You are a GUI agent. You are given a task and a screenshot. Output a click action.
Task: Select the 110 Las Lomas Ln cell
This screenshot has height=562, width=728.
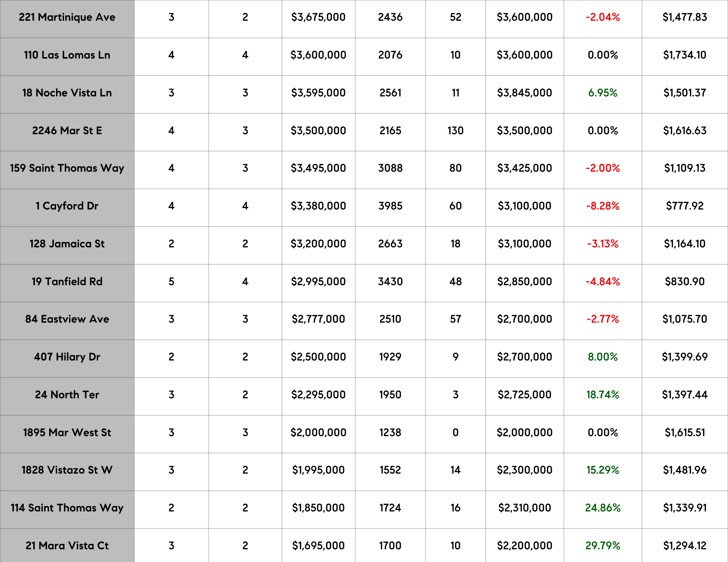coord(67,55)
